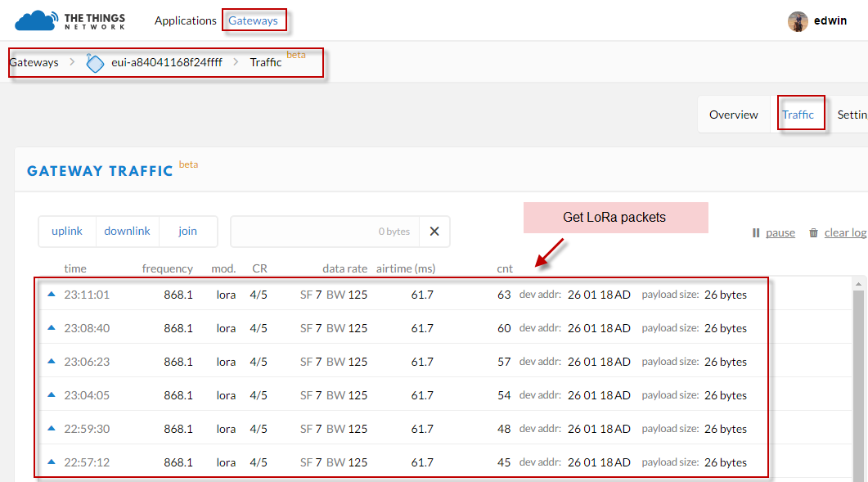This screenshot has width=868, height=482.
Task: Switch to the Overview tab
Action: [x=734, y=115]
